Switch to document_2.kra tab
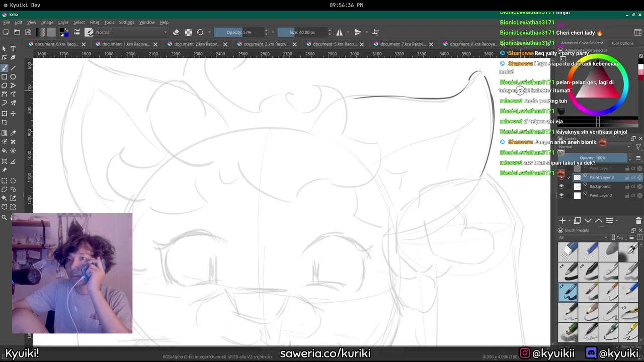Viewport: 644px width, 362px height. tap(196, 44)
